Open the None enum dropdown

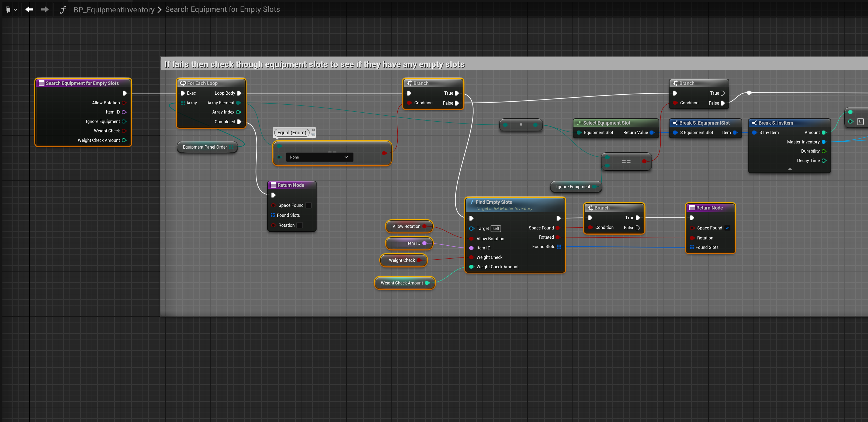[319, 157]
